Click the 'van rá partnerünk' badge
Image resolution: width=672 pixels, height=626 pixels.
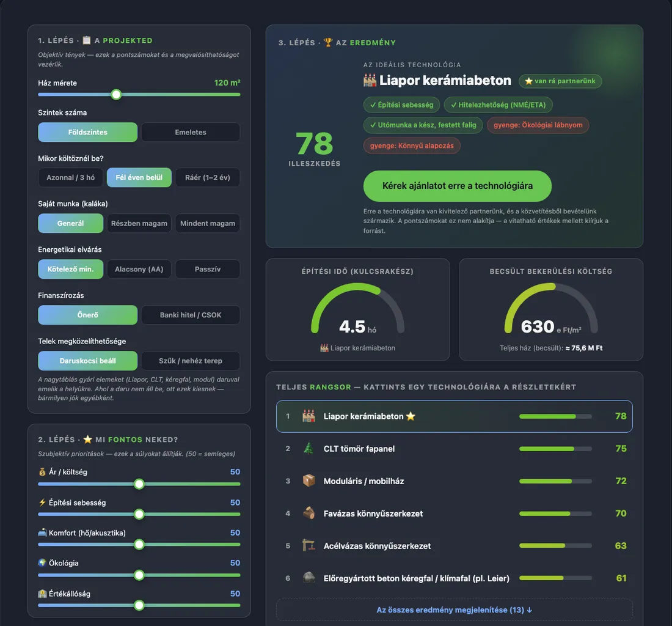tap(560, 81)
